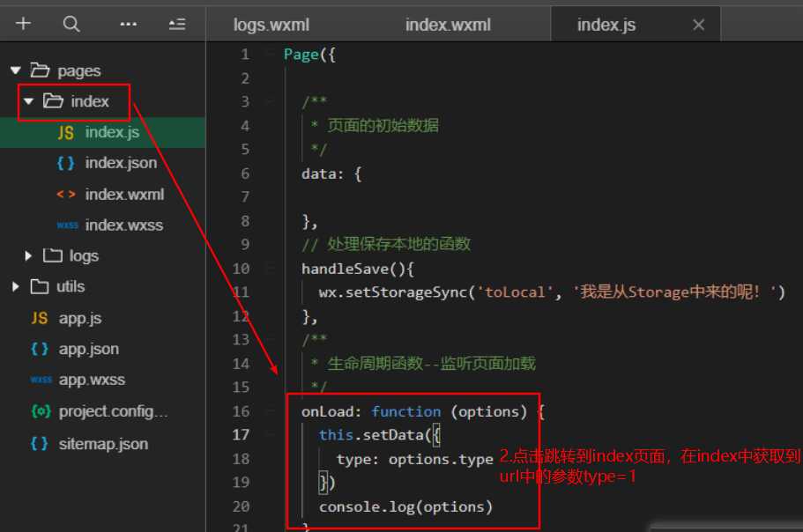Click 'data:' on line 6

(x=322, y=174)
